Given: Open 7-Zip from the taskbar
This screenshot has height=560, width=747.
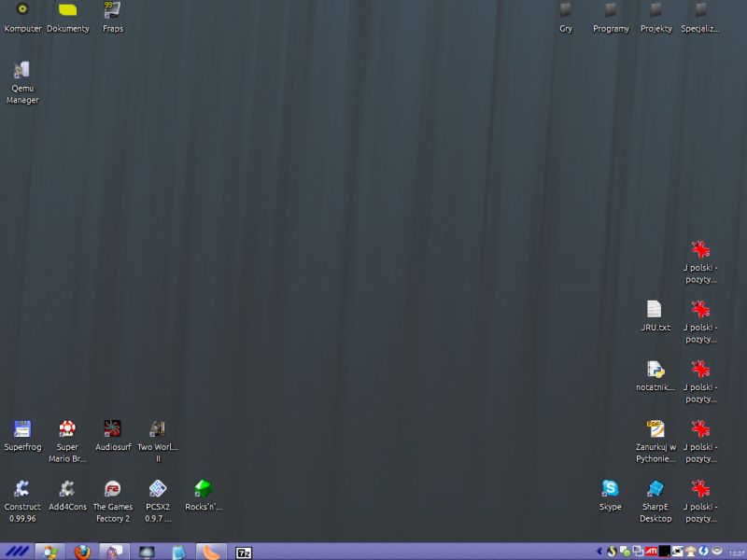Looking at the screenshot, I should (x=244, y=553).
